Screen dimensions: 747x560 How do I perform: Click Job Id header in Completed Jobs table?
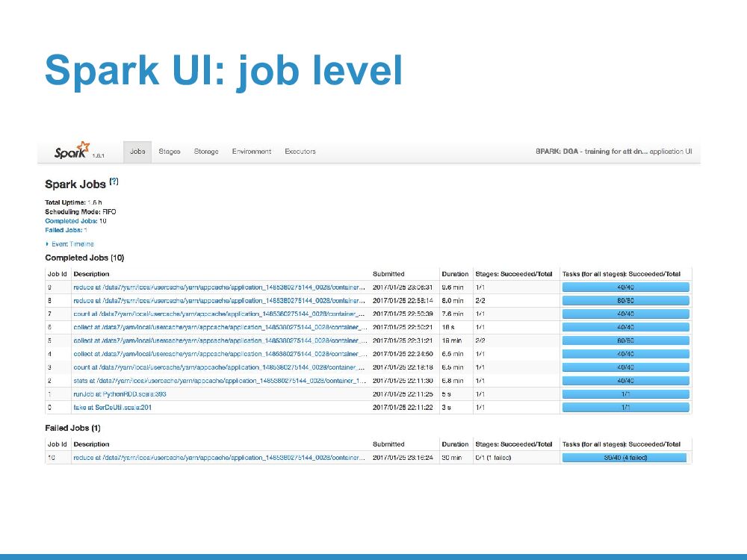click(58, 274)
